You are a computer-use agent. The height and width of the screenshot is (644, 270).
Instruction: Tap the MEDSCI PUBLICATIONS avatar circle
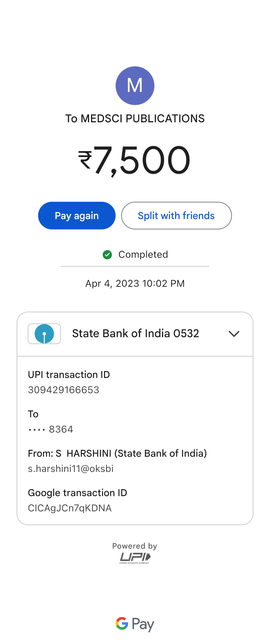pyautogui.click(x=135, y=85)
